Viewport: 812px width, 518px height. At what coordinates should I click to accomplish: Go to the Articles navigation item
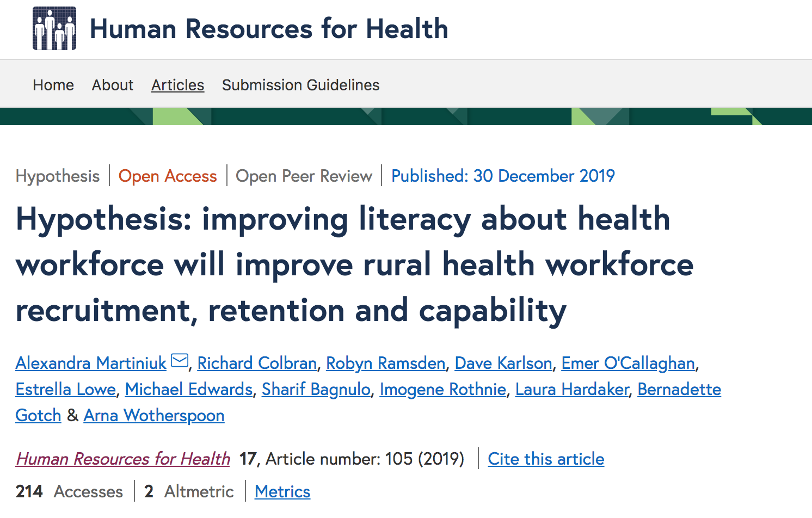[x=177, y=85]
